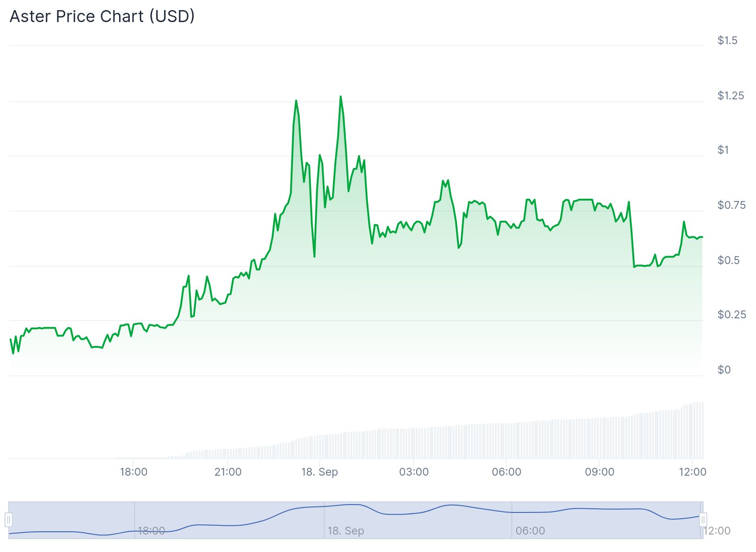The image size is (756, 552).
Task: Click the 06:00 marker in the navigator strip
Action: tap(530, 531)
